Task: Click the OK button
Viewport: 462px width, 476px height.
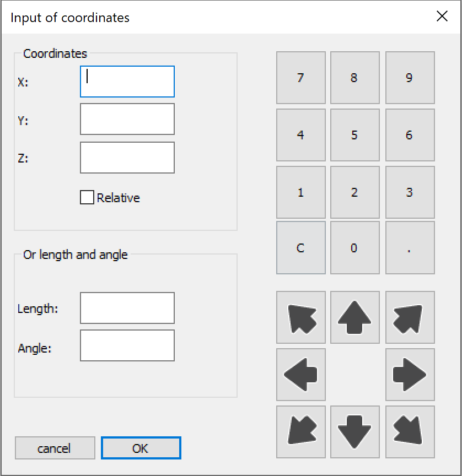Action: [141, 448]
